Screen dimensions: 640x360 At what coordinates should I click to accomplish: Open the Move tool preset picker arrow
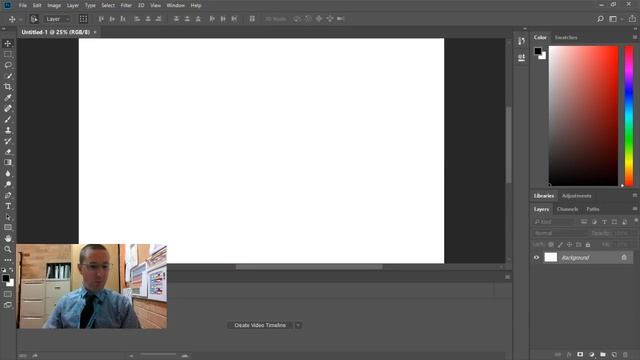(x=21, y=19)
